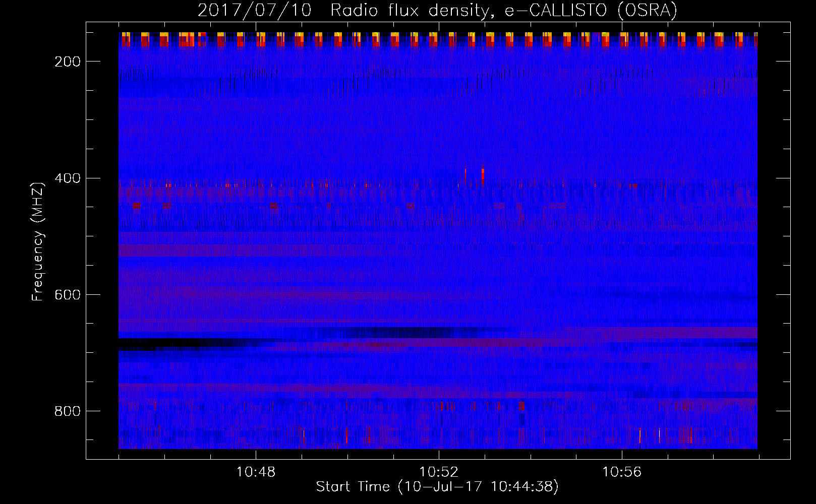The width and height of the screenshot is (816, 504).
Task: Click the "Frequency (MHZ)" vertical axis title
Action: (x=38, y=241)
